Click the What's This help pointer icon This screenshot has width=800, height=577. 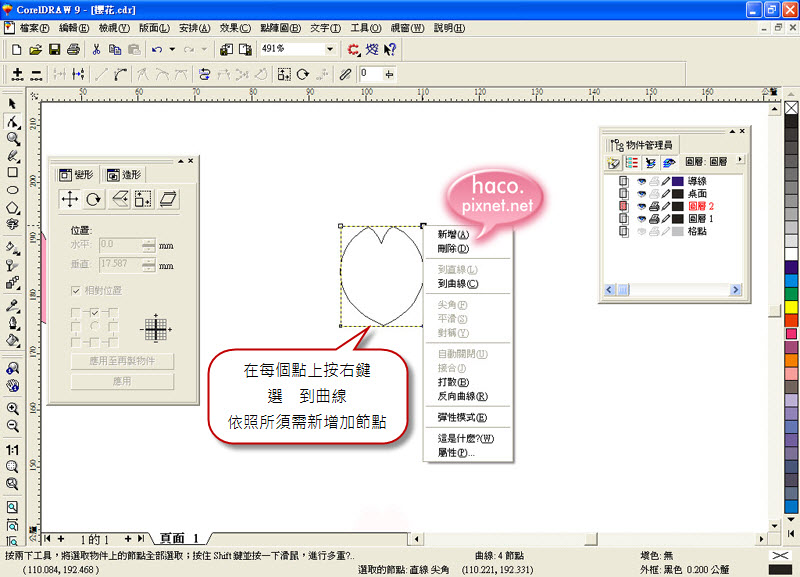[x=390, y=49]
